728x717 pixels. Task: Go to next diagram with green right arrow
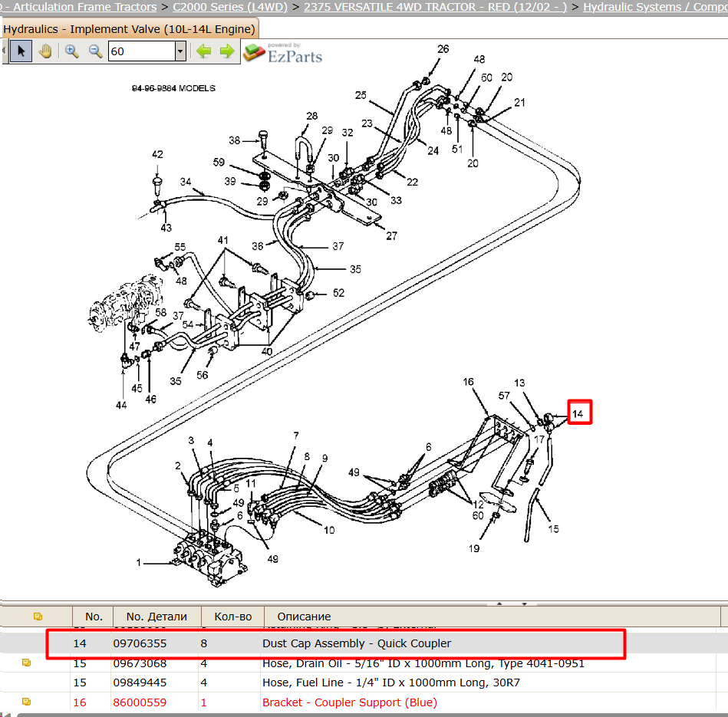click(226, 51)
